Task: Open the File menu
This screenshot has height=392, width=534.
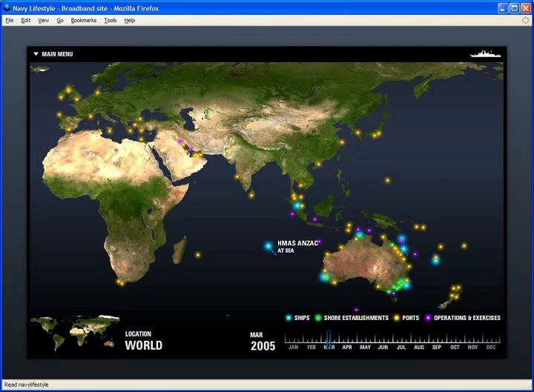Action: click(x=10, y=20)
